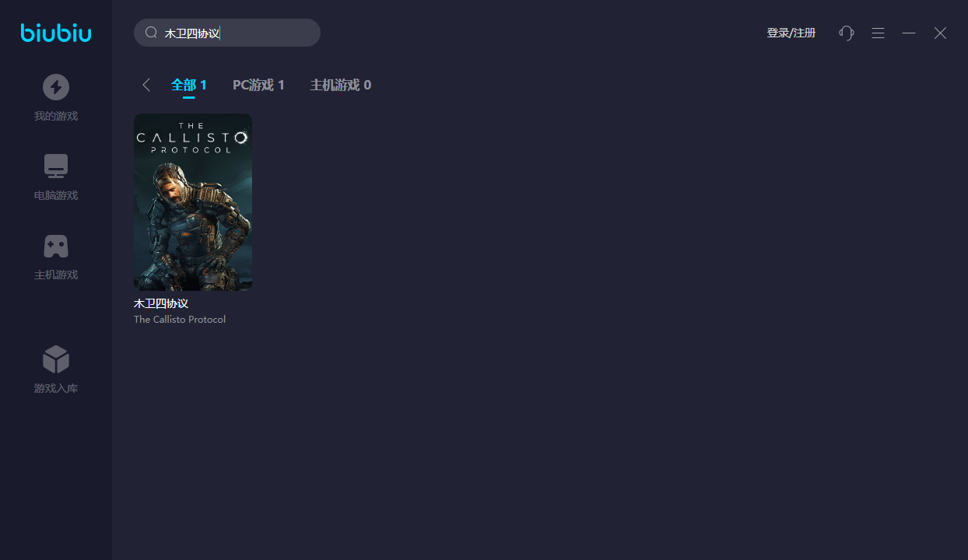
Task: Click the 木卫四协议 search field
Action: coord(227,33)
